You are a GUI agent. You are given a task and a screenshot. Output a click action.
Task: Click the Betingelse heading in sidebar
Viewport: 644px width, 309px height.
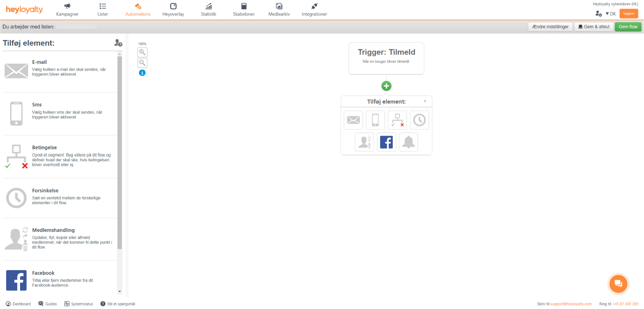44,147
